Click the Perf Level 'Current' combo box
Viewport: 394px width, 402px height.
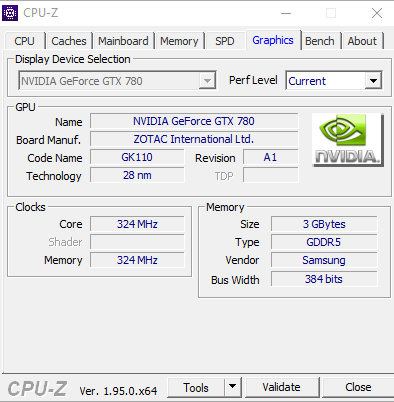[x=334, y=81]
